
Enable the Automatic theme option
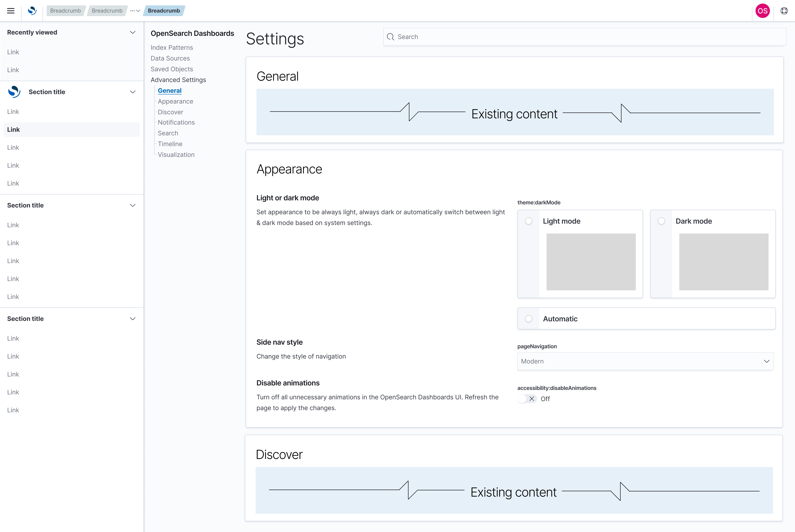click(x=528, y=319)
